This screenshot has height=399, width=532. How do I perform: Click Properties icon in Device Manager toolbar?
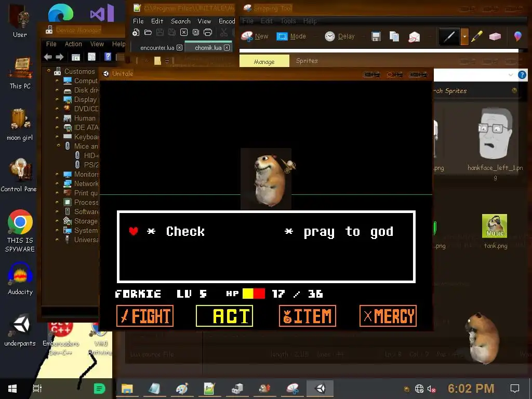click(91, 57)
